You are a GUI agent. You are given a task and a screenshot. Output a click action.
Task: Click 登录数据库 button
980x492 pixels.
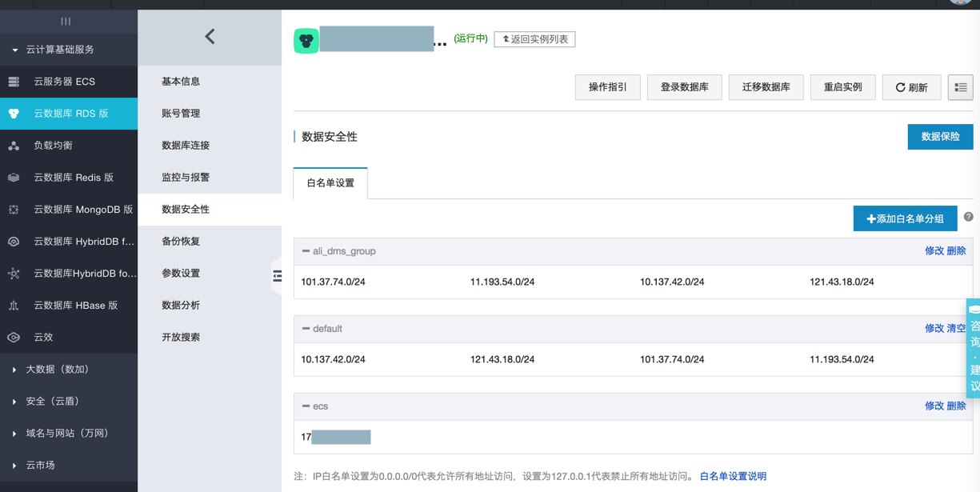[x=684, y=87]
